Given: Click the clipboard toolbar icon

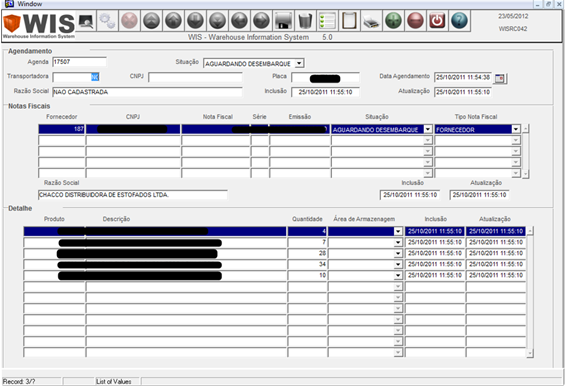Looking at the screenshot, I should (349, 21).
